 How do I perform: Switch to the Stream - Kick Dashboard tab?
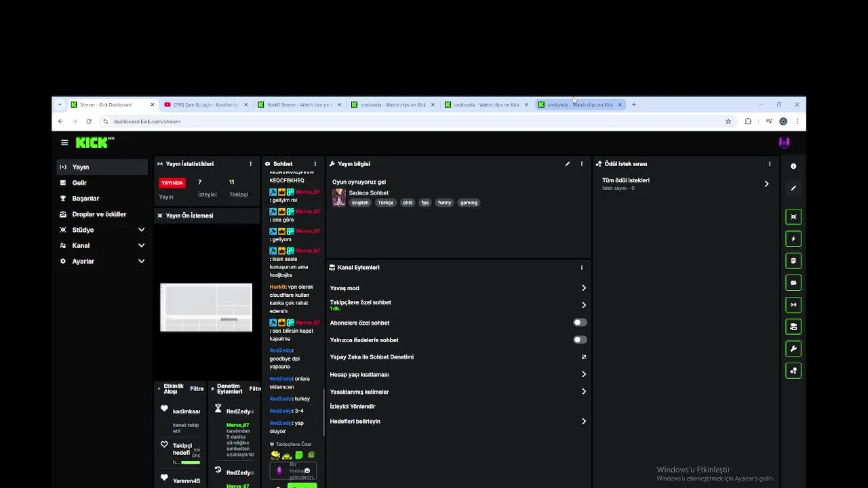pyautogui.click(x=112, y=104)
